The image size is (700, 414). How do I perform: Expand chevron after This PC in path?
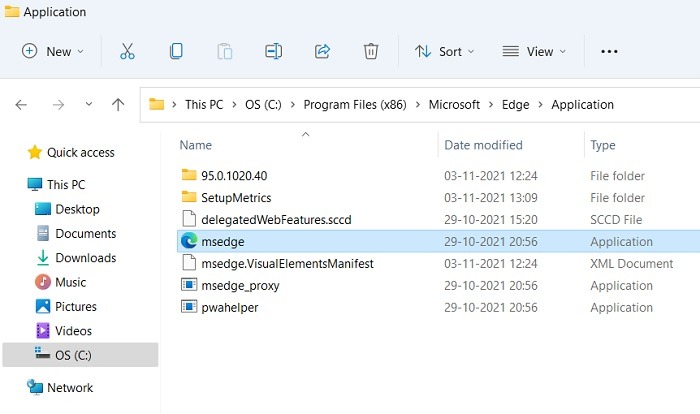click(x=234, y=105)
